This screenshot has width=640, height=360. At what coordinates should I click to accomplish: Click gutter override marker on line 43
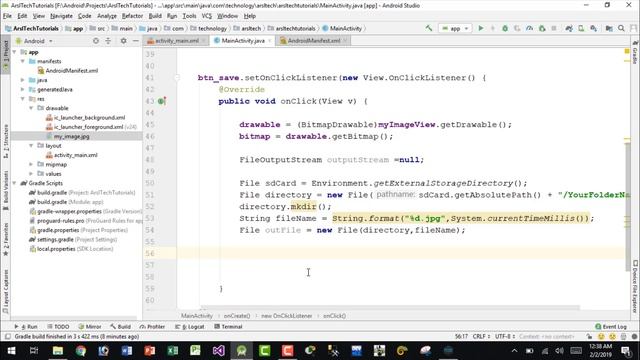(162, 101)
